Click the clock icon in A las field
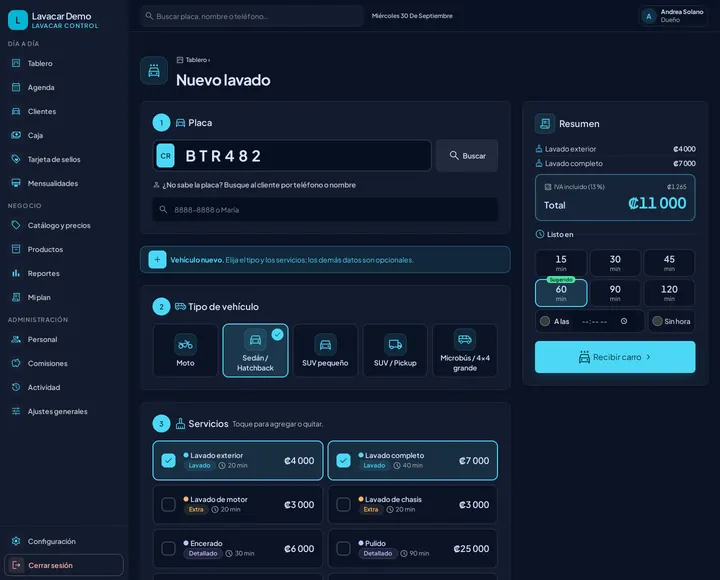This screenshot has height=580, width=720. (x=624, y=321)
